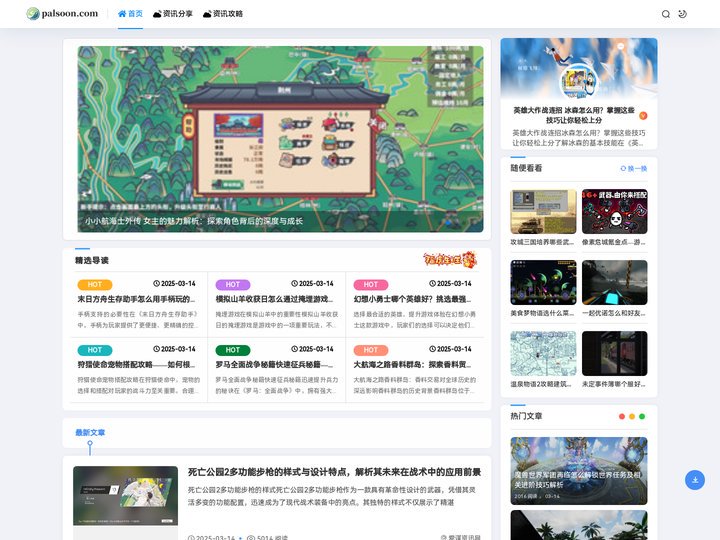Screen dimensions: 720x540
Task: Click the avatar image in sidebar card
Action: [579, 82]
